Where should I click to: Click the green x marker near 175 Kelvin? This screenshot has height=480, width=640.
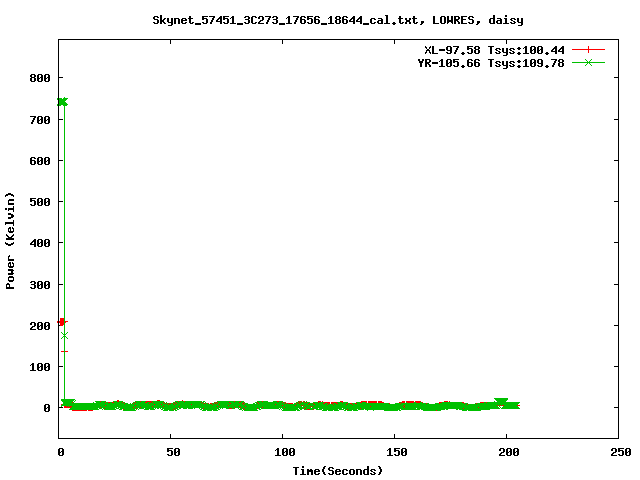[x=64, y=336]
